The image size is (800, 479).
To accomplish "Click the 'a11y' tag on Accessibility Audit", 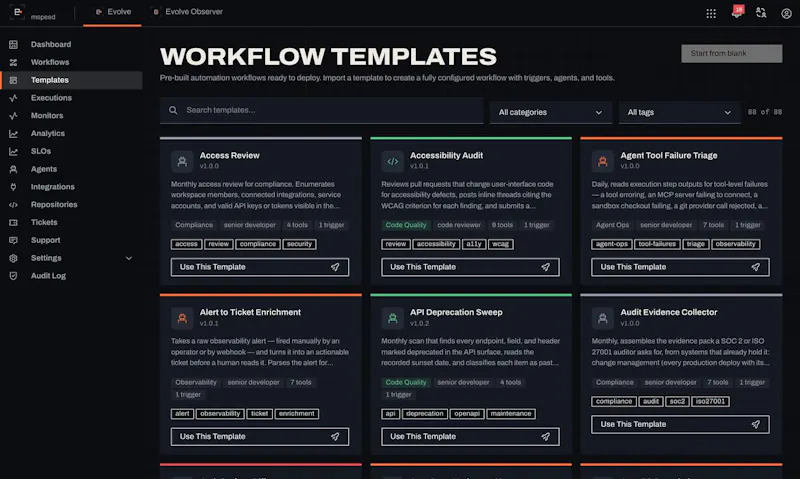I will pyautogui.click(x=473, y=244).
